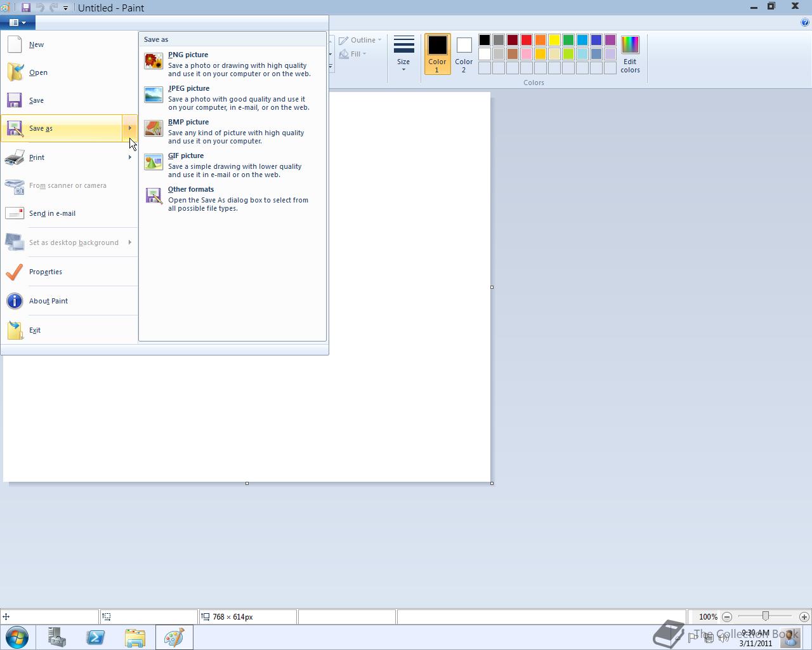Pick the black color swatch in palette
812x650 pixels.
click(x=485, y=40)
